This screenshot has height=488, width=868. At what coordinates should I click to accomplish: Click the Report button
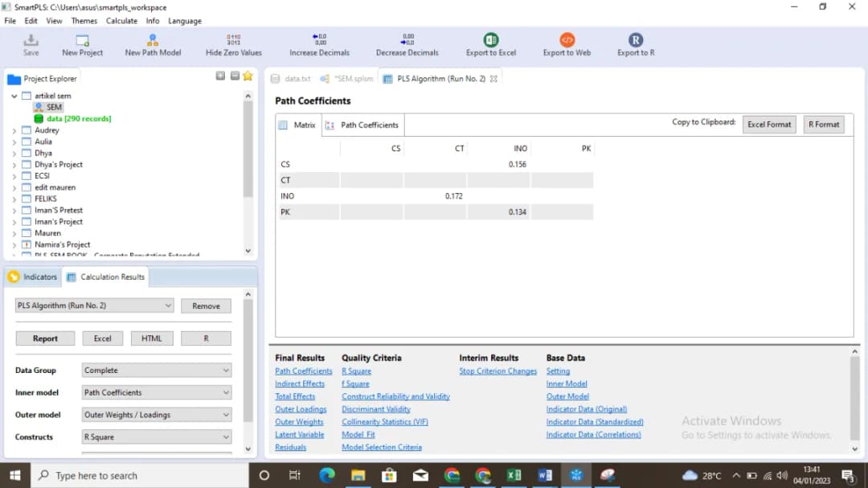tap(45, 338)
